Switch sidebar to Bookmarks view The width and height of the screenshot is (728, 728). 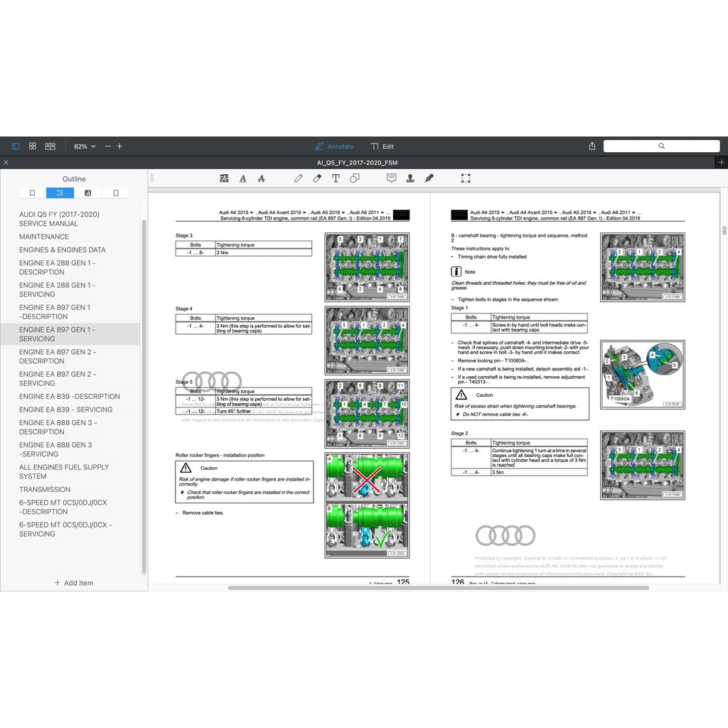tap(32, 193)
